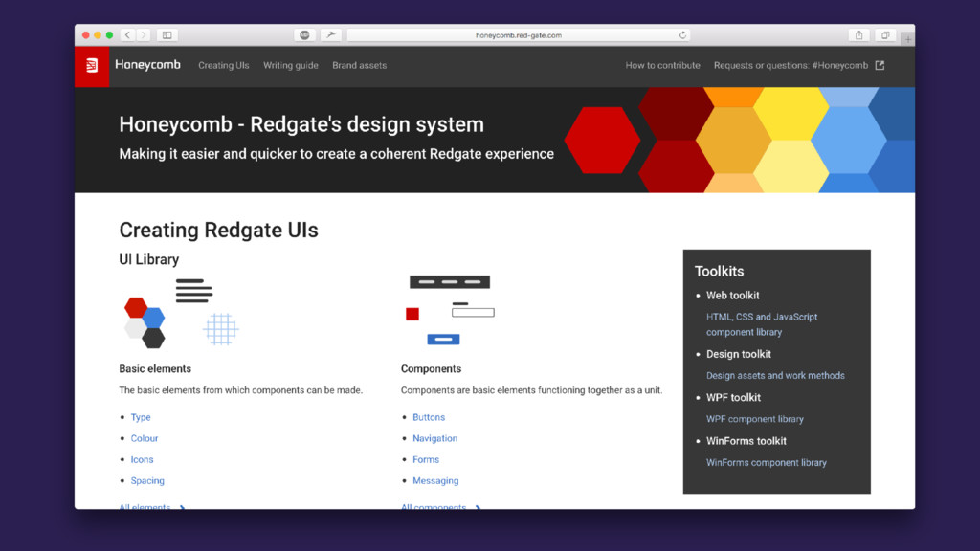Minimize the Safari window with yellow button

pyautogui.click(x=98, y=35)
